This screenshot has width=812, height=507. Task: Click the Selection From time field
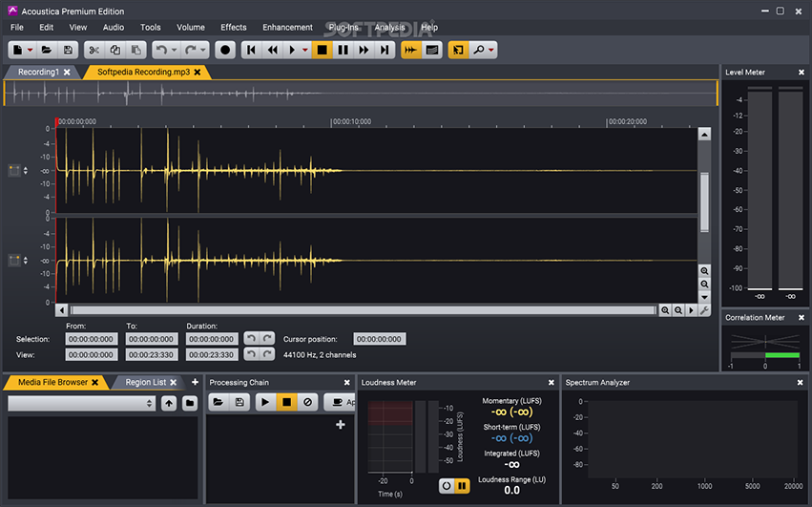[x=92, y=339]
